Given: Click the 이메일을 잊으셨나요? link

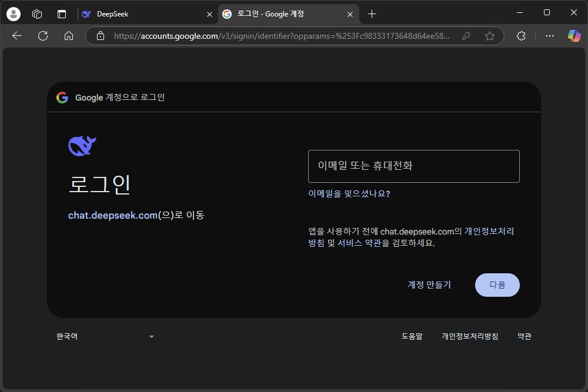Looking at the screenshot, I should click(x=349, y=194).
